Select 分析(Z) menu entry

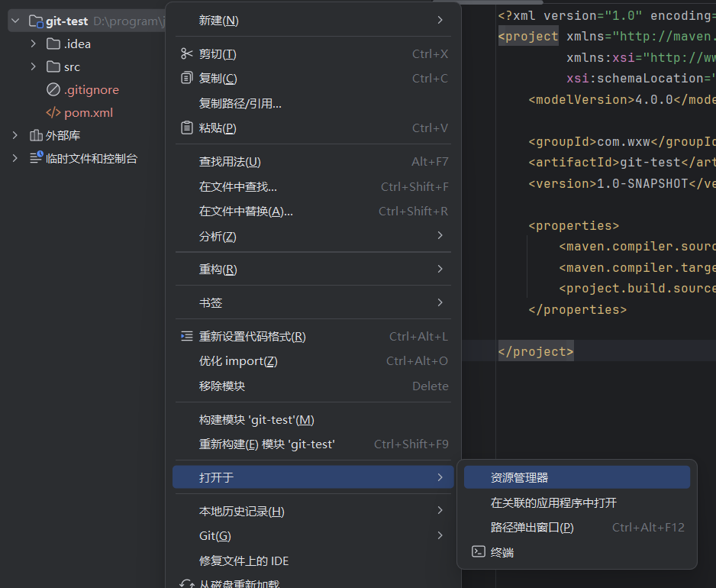coord(313,236)
